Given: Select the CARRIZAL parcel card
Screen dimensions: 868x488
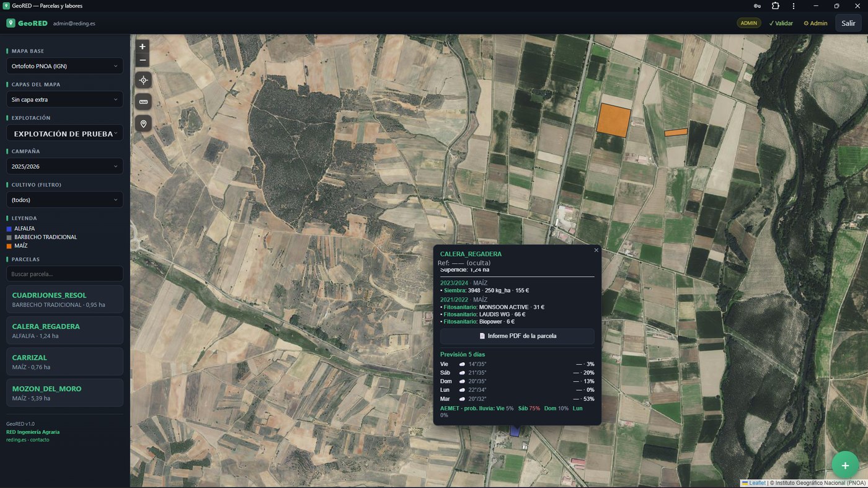Looking at the screenshot, I should [x=64, y=362].
